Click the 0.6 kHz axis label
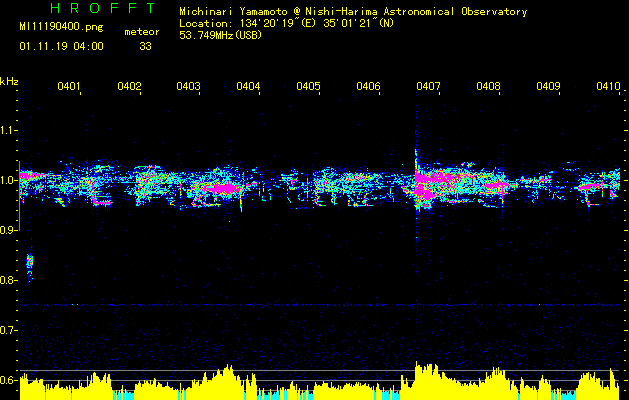Viewport: 629px width, 400px height. click(8, 380)
